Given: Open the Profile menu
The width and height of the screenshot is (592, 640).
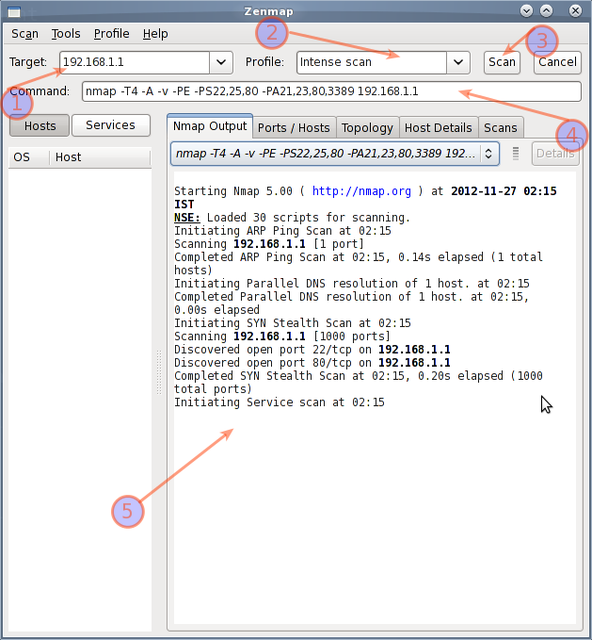Looking at the screenshot, I should 111,34.
